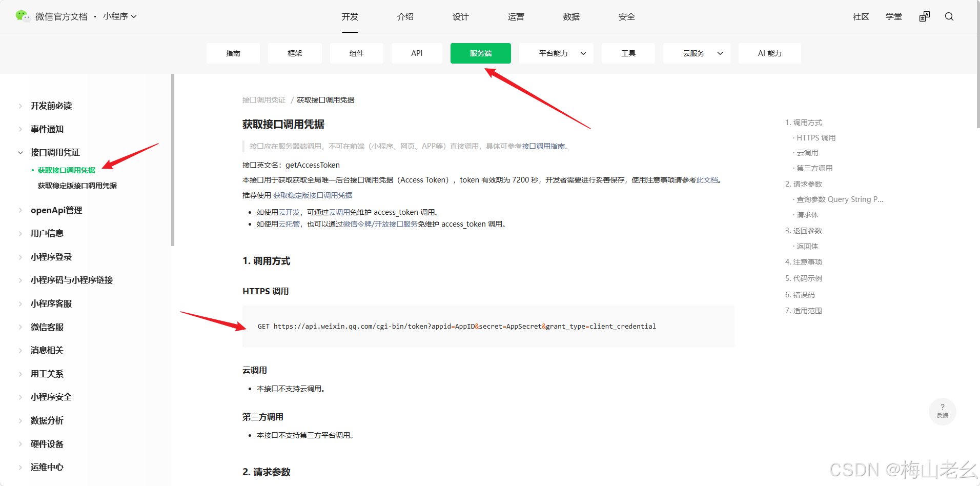Screen dimensions: 980x486
Task: Jump to 4. 注意事项 in outline
Action: [x=804, y=262]
